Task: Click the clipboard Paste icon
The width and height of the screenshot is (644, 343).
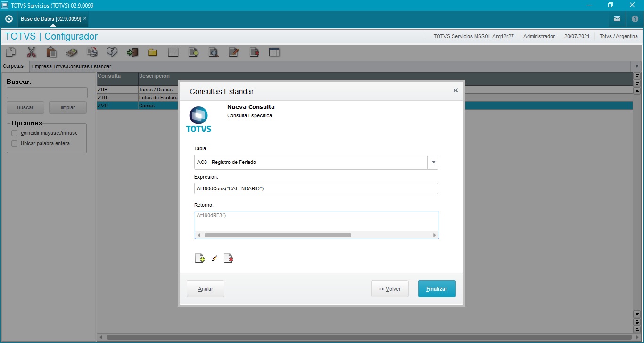Action: [51, 52]
